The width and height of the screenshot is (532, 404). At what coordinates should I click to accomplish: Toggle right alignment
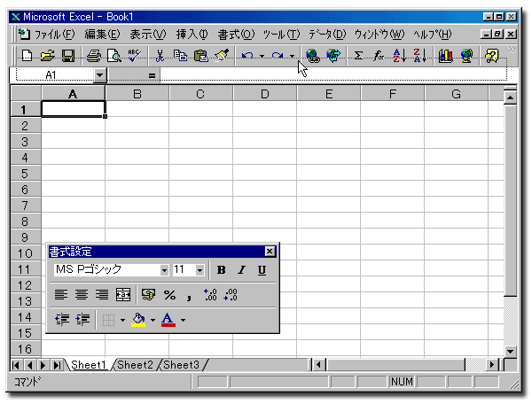point(102,294)
